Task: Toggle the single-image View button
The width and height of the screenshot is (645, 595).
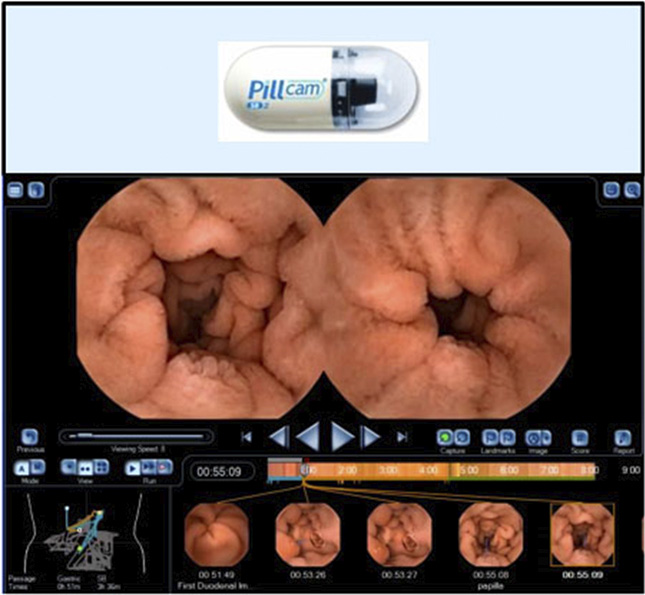Action: tap(70, 468)
